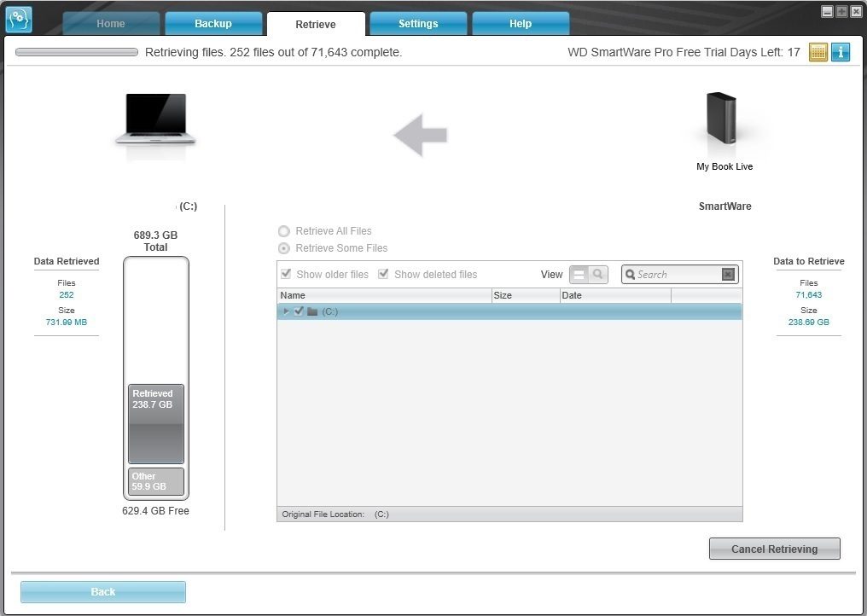Click the retrieving files progress bar
Image resolution: width=867 pixels, height=616 pixels.
[77, 52]
